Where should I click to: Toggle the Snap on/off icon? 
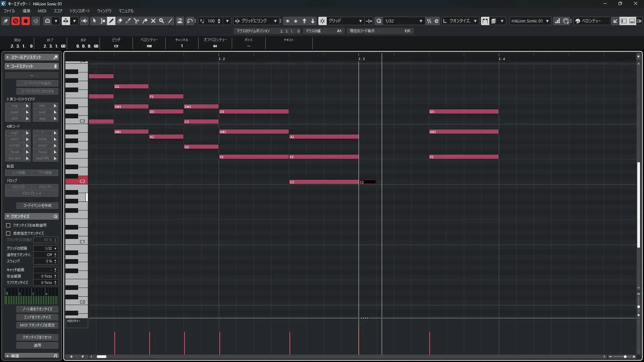coord(322,21)
